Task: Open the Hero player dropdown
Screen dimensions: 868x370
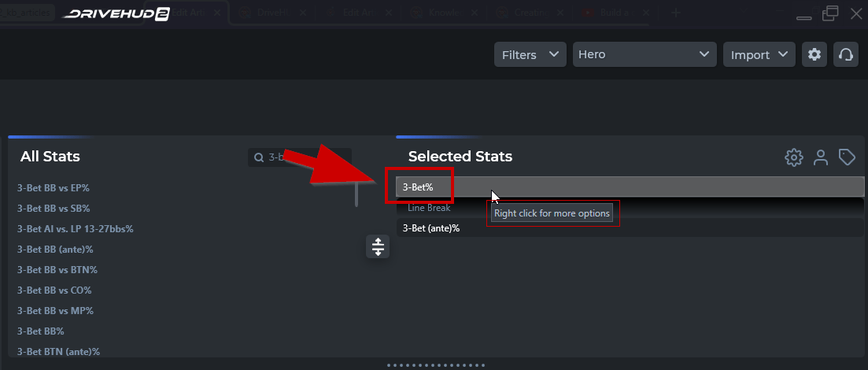Action: pyautogui.click(x=645, y=54)
